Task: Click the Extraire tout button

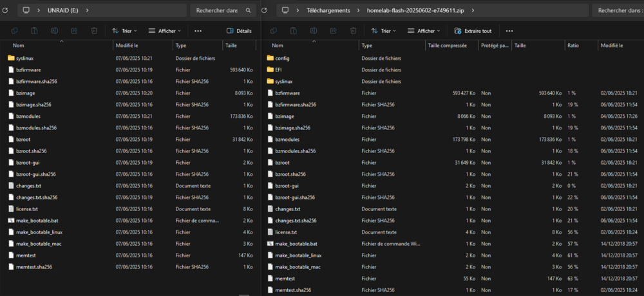Action: coord(473,31)
